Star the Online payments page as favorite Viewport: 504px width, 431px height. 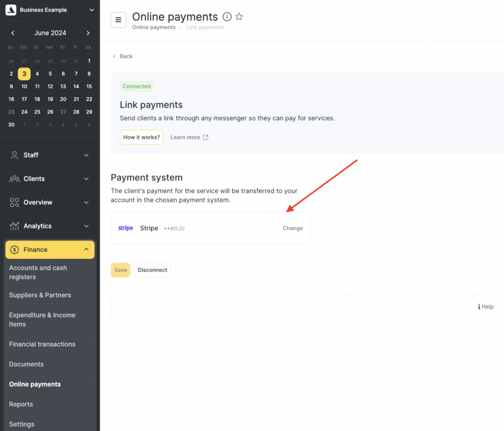[239, 17]
